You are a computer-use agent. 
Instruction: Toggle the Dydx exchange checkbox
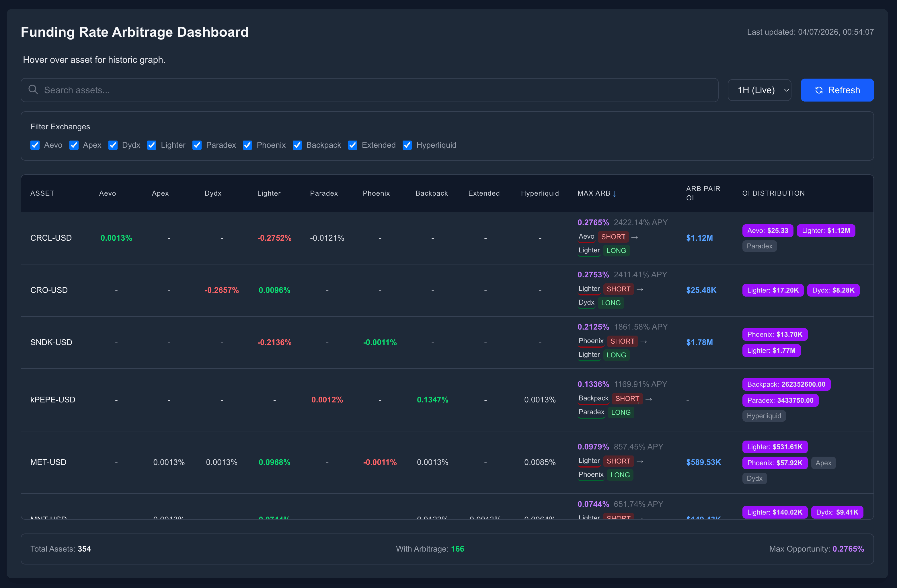pos(113,145)
